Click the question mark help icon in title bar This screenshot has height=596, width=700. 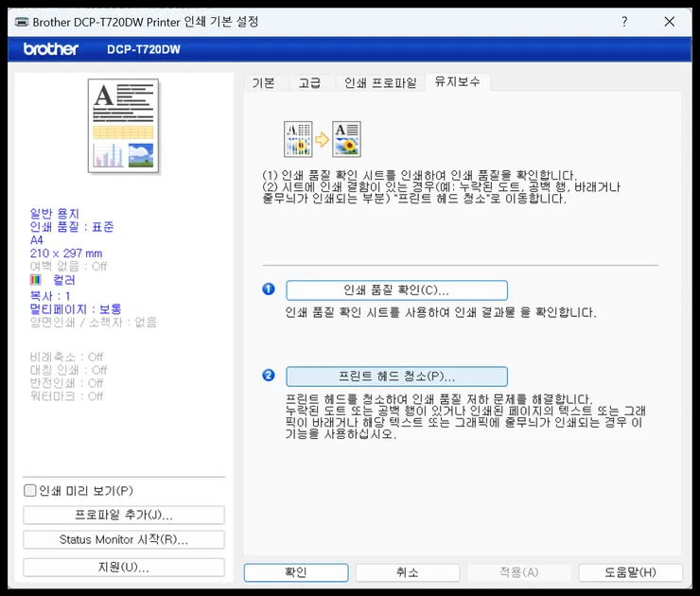point(624,22)
